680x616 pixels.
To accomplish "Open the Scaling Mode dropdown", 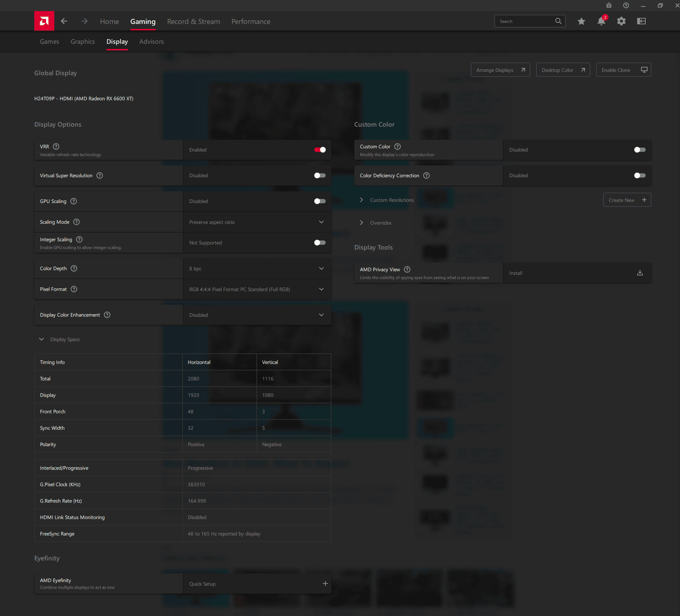I will (x=257, y=222).
